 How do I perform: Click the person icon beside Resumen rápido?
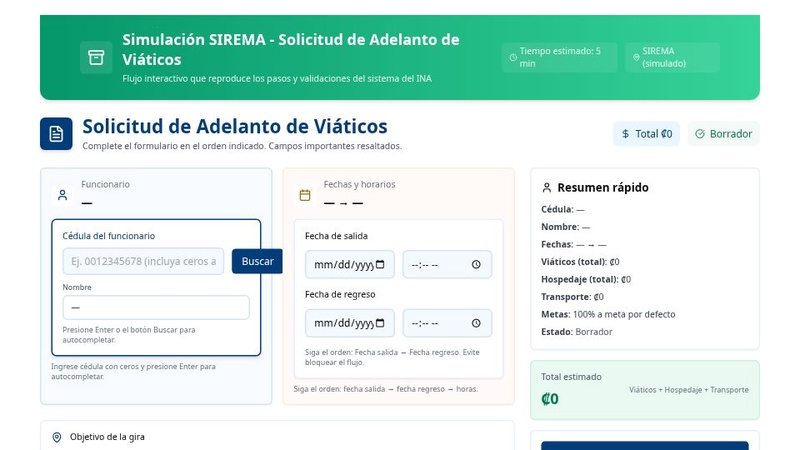point(546,188)
